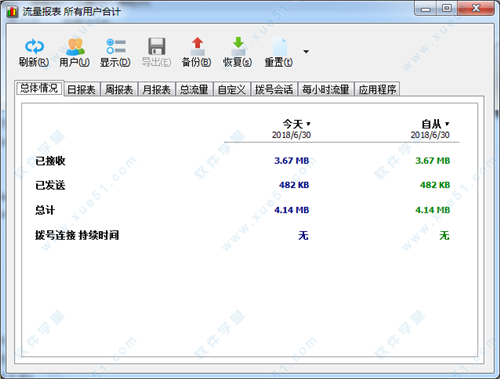This screenshot has height=379, width=500.
Task: Click the 刷新(R) refresh icon
Action: 34,46
